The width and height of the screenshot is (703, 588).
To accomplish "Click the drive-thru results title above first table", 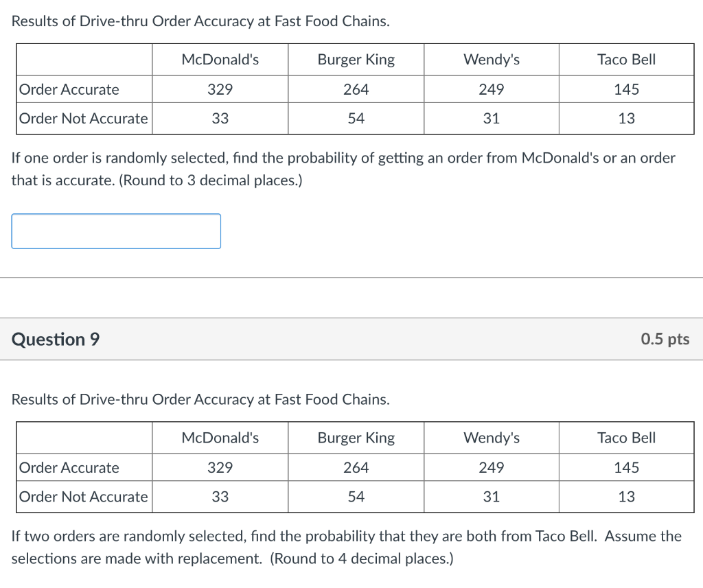I will coord(200,21).
